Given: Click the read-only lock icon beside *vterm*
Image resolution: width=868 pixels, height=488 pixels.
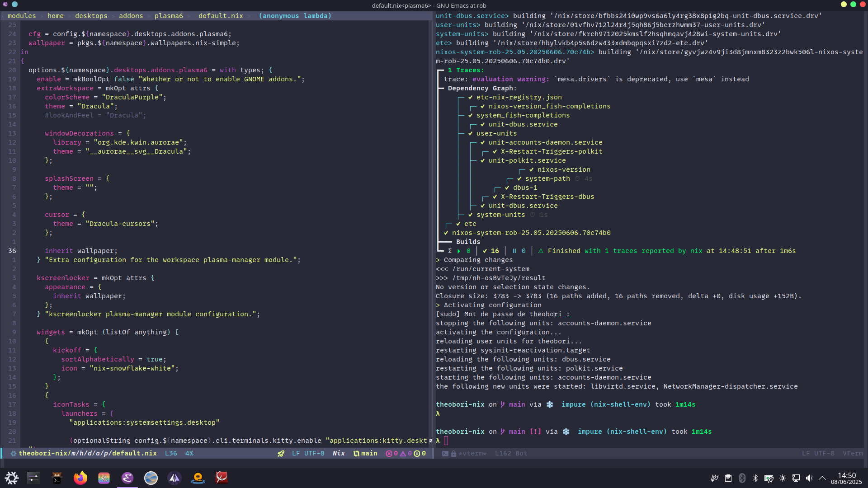Looking at the screenshot, I should 453,453.
